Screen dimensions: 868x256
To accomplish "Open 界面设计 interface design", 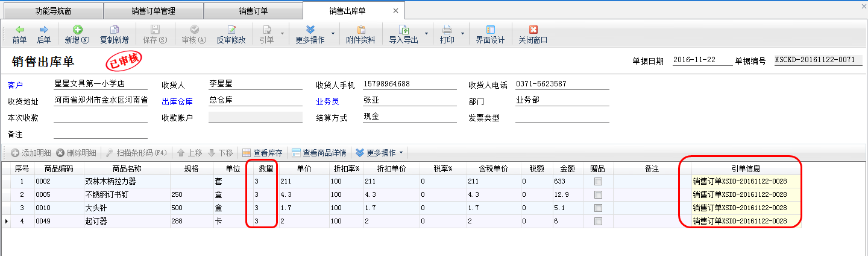I will [490, 34].
